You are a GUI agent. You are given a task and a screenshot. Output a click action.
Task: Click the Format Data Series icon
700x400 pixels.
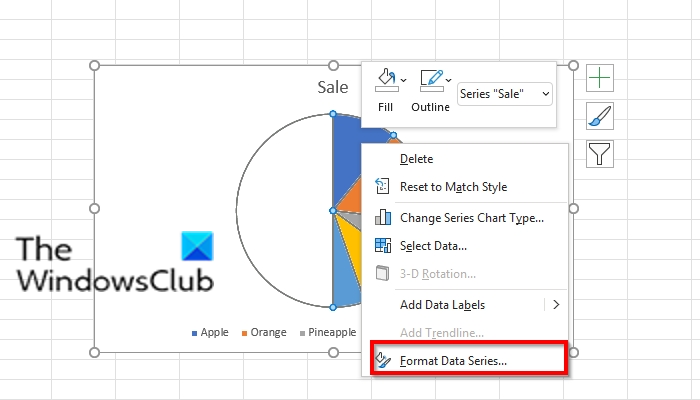point(383,360)
